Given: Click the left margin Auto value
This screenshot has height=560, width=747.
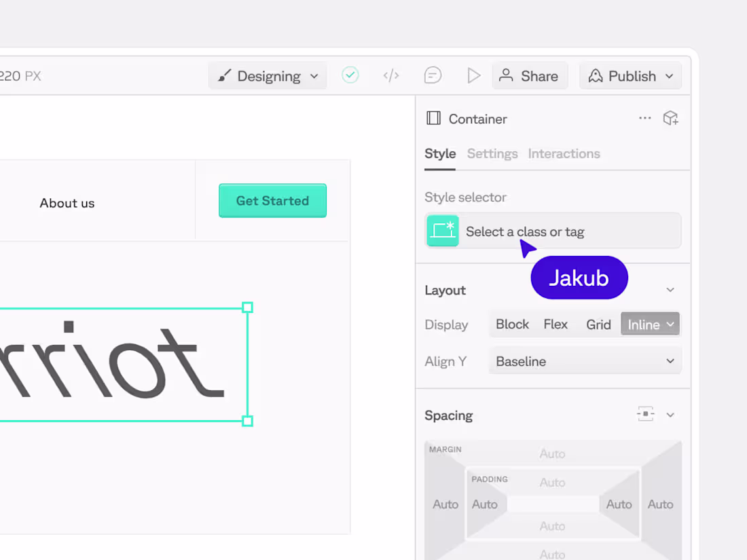Looking at the screenshot, I should [x=445, y=504].
